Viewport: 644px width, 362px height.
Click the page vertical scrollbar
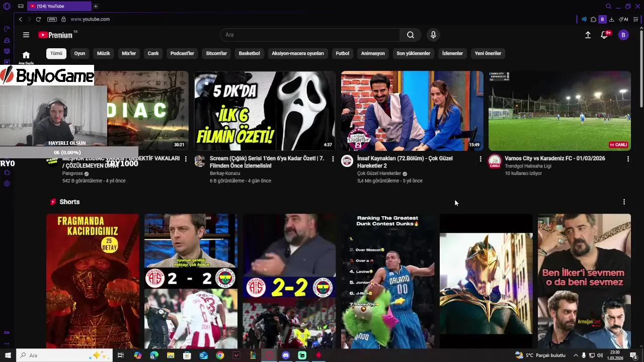[641, 68]
